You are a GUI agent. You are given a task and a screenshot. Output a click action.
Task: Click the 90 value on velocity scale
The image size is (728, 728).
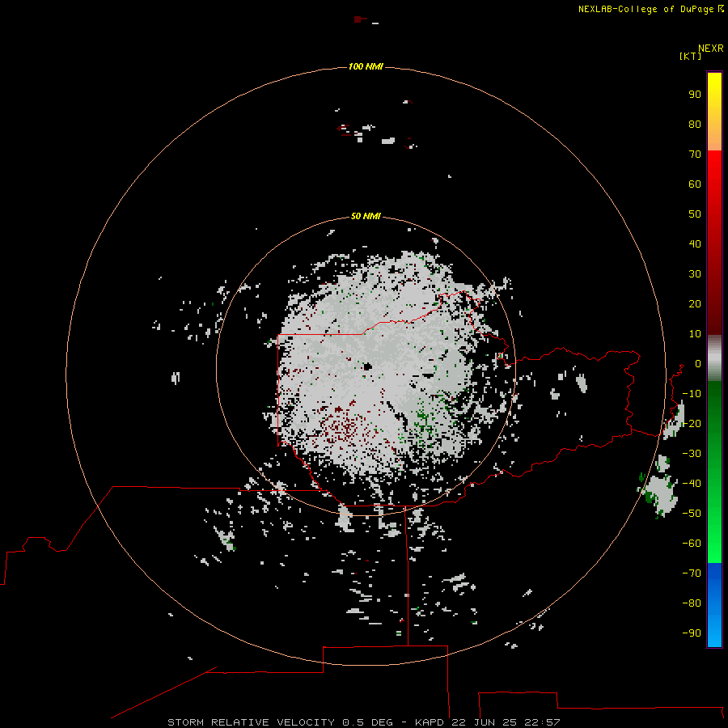click(x=695, y=95)
